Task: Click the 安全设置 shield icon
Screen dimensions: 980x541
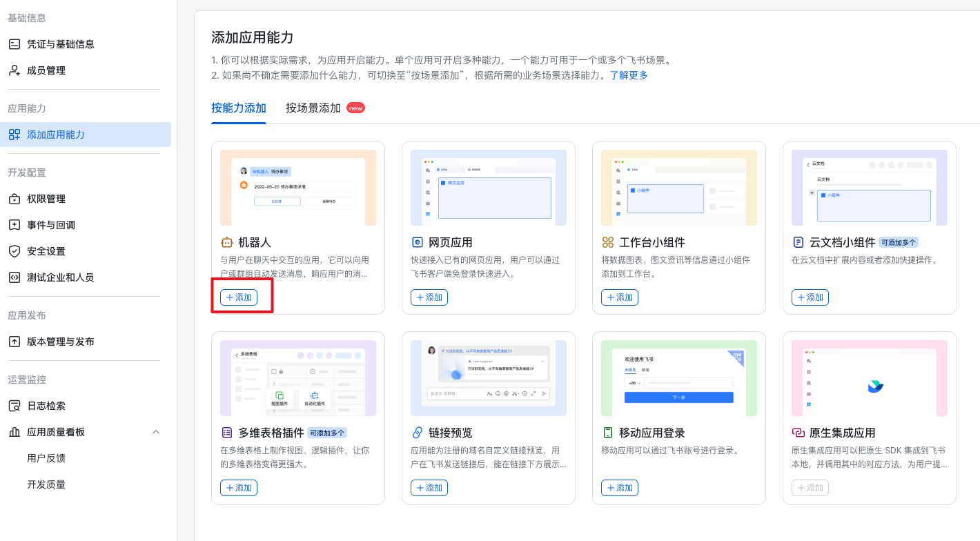Action: pyautogui.click(x=14, y=251)
